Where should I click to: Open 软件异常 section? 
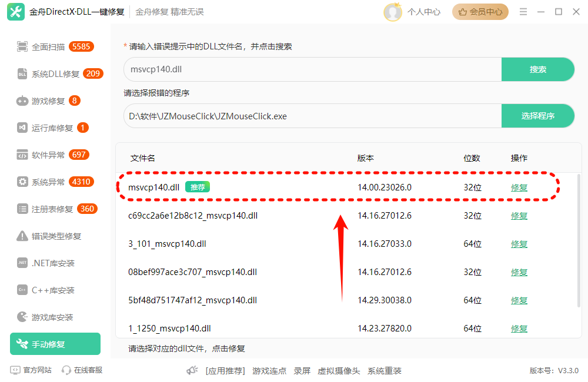coord(55,155)
